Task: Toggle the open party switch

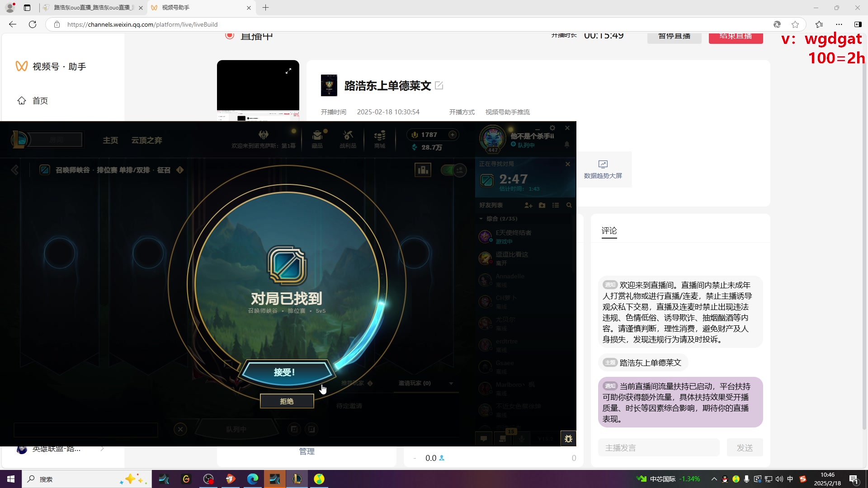Action: click(453, 170)
